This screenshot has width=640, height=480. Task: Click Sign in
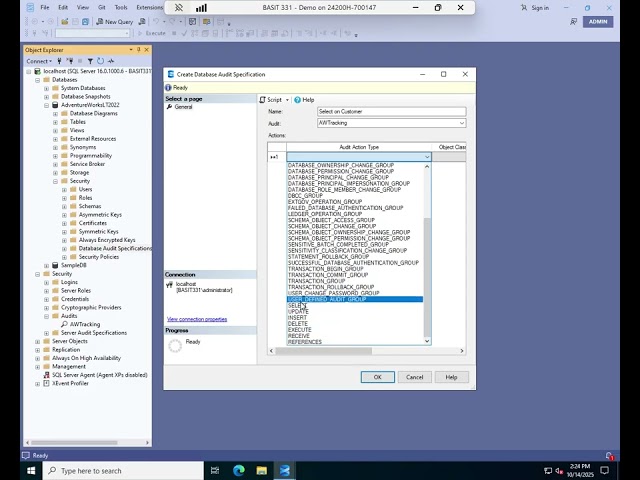(536, 8)
